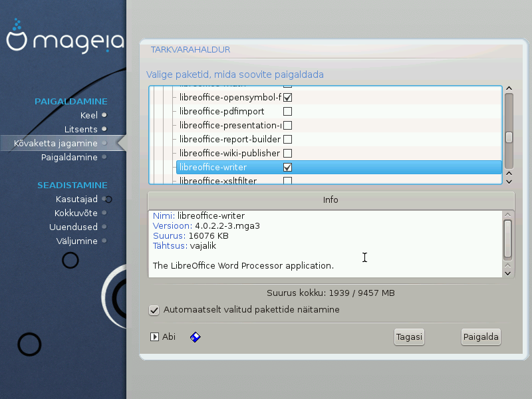The image size is (532, 399).
Task: Check the libreoffice-xsltfilter package checkbox
Action: [287, 180]
